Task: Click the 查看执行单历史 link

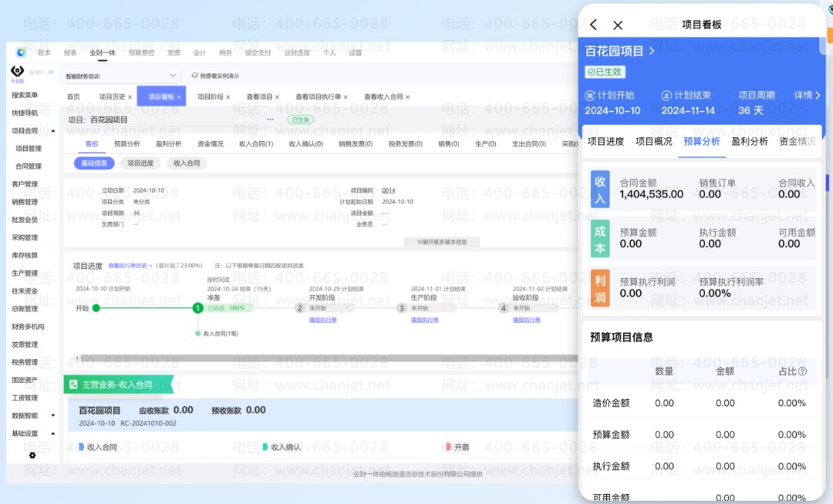Action: click(x=128, y=266)
